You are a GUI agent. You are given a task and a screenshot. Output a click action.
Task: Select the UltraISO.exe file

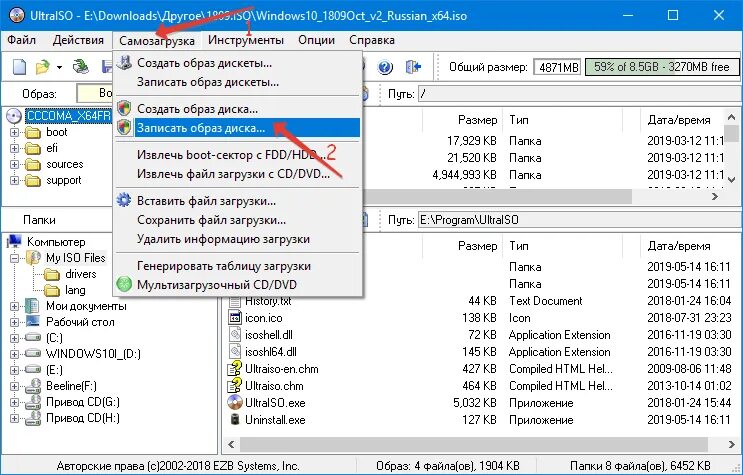point(275,403)
